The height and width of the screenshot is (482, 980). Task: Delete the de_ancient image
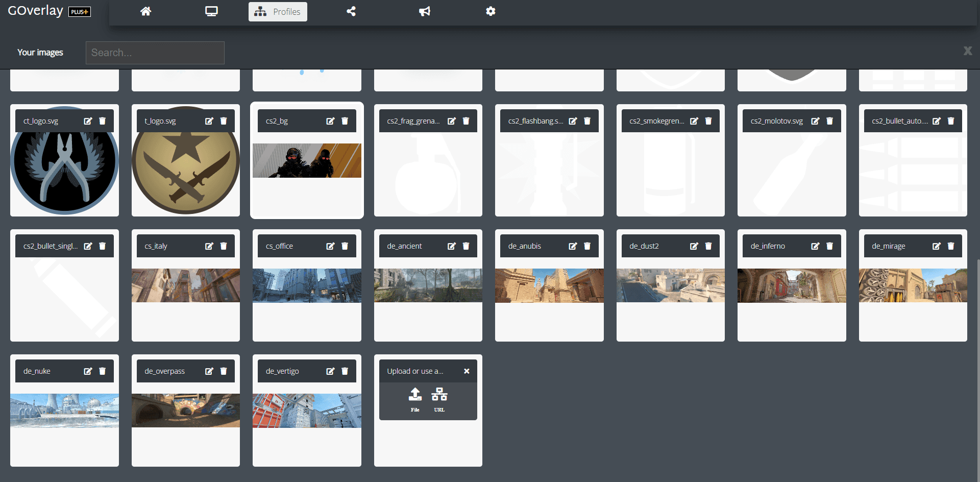point(466,246)
